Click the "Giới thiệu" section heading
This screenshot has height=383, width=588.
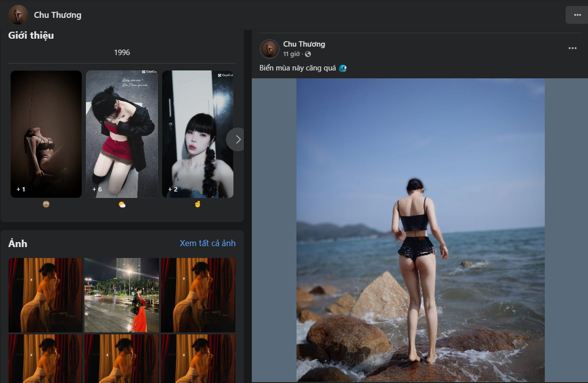31,36
